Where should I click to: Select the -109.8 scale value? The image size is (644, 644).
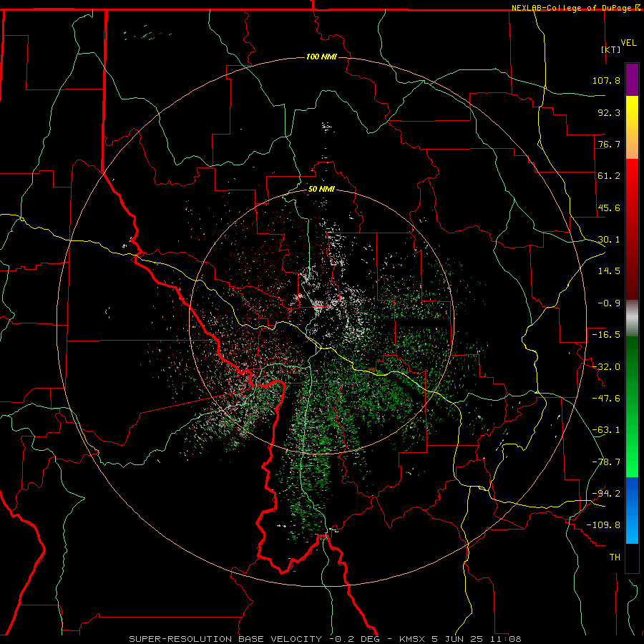point(603,525)
